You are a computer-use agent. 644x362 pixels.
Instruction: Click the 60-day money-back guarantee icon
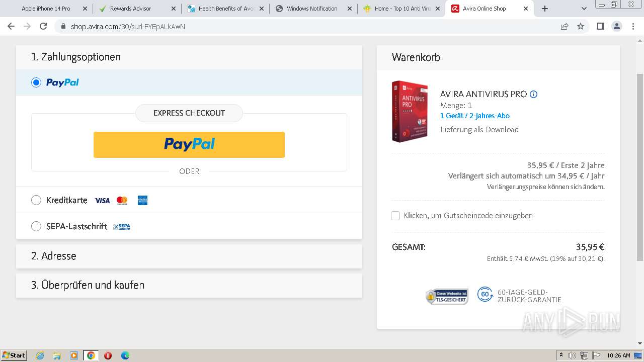pyautogui.click(x=485, y=294)
